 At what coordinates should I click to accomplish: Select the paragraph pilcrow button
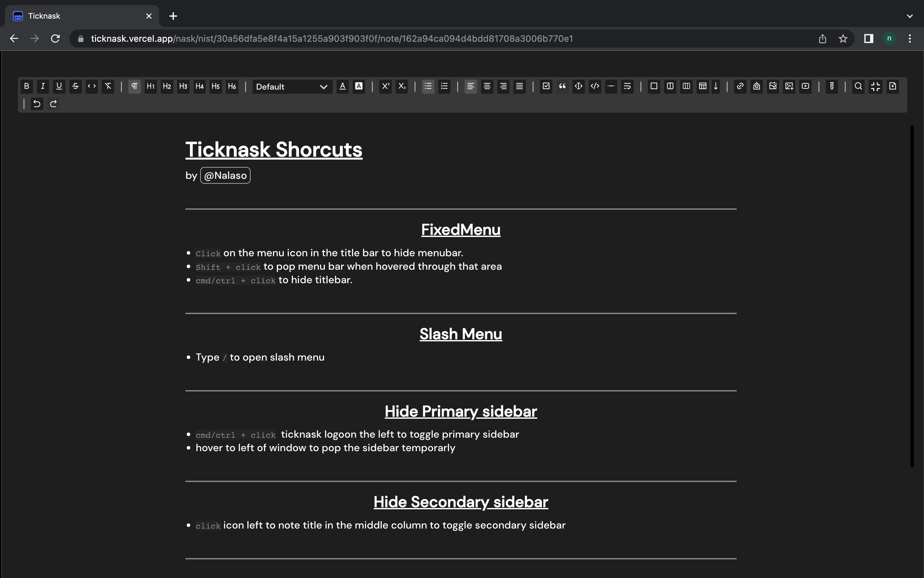coord(134,86)
